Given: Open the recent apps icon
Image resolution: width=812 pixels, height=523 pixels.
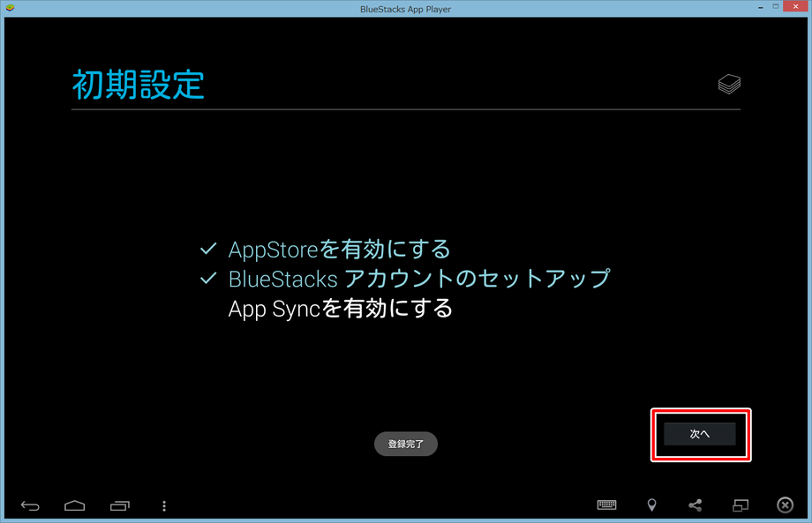Looking at the screenshot, I should coord(120,505).
